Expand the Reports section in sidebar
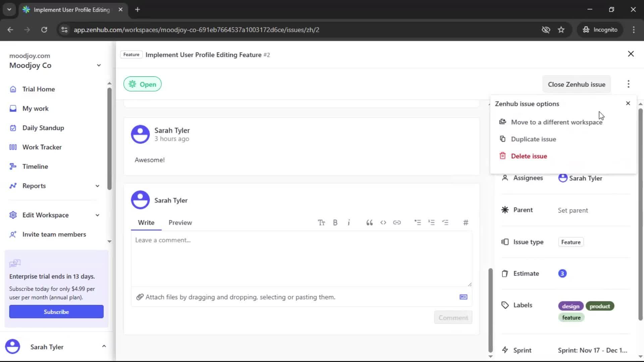This screenshot has height=362, width=644. tap(97, 186)
